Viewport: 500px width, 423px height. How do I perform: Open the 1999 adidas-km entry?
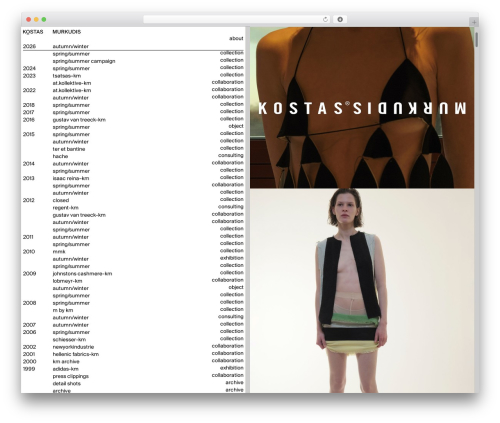pos(66,369)
